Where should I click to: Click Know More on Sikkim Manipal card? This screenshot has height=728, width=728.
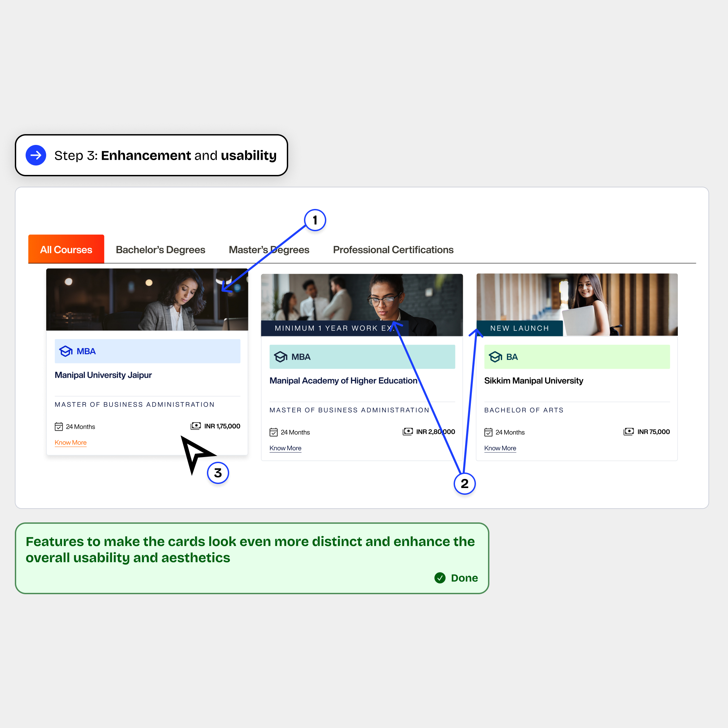tap(500, 448)
